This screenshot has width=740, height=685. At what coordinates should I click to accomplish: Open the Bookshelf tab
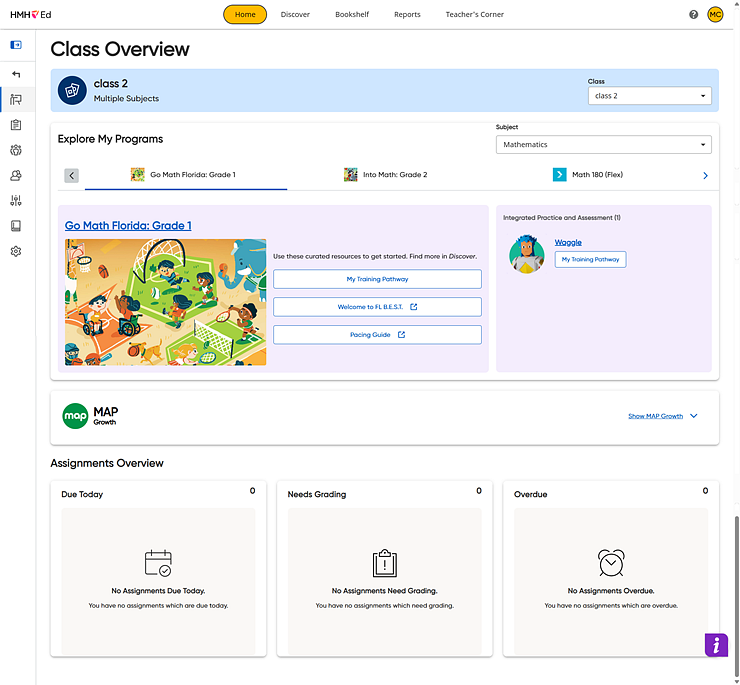point(352,15)
